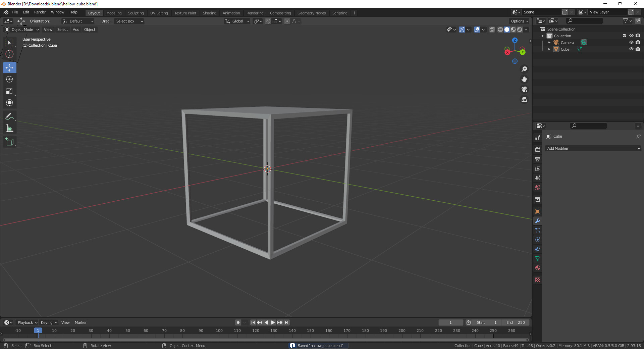644x349 pixels.
Task: Open Options in the viewport header
Action: click(x=519, y=21)
